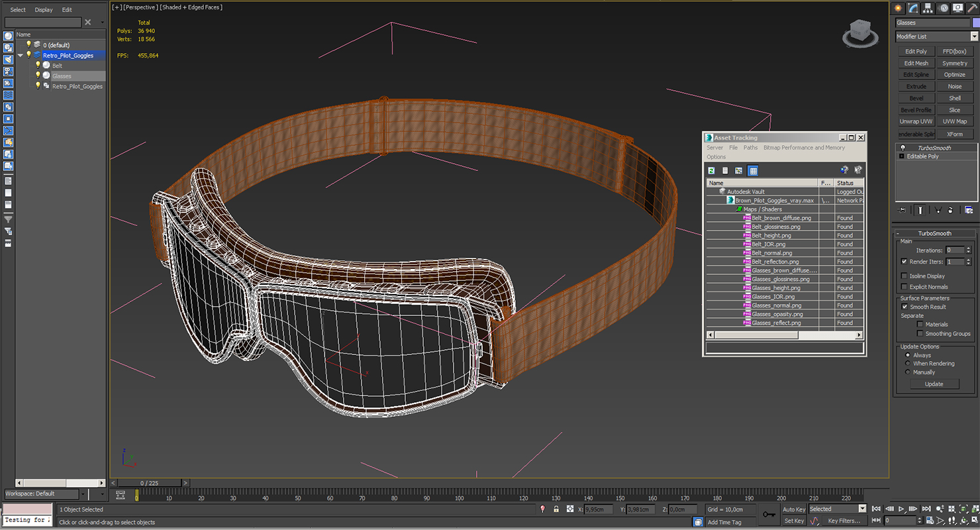
Task: Open the viewport [+] menu label
Action: coord(117,7)
